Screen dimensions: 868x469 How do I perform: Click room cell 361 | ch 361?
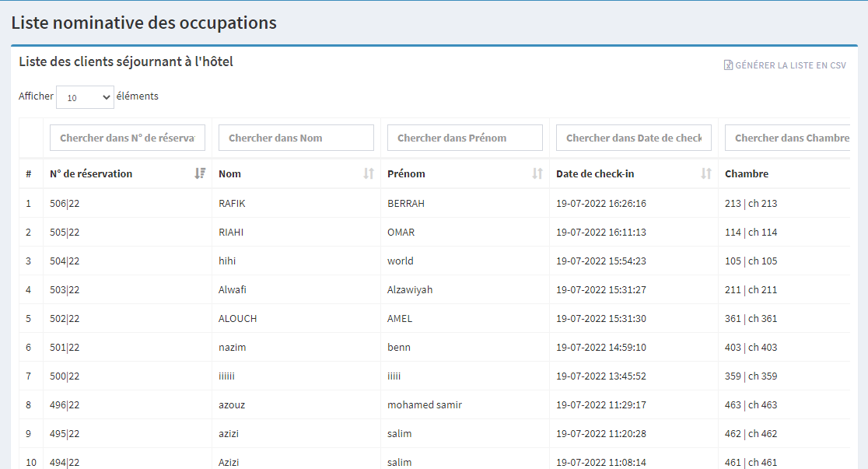[751, 319]
